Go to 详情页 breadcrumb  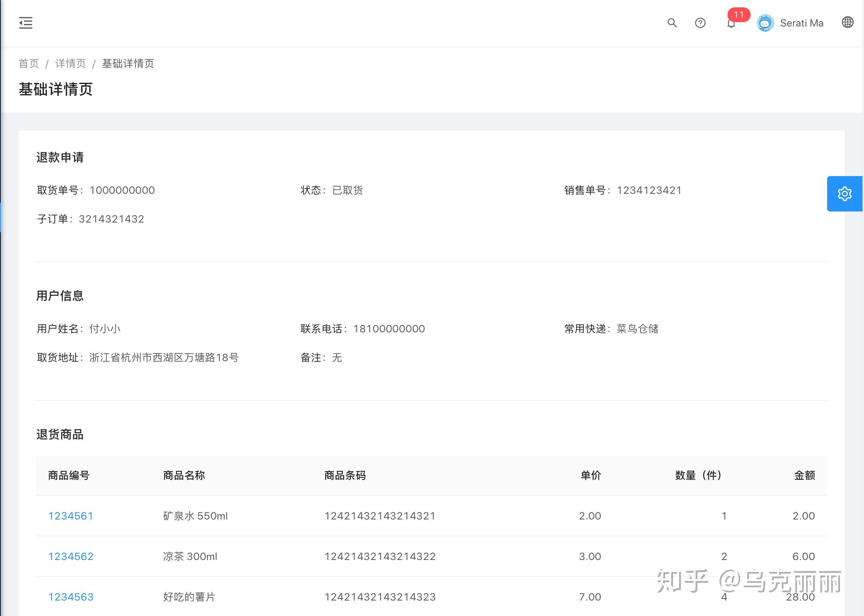[x=70, y=63]
